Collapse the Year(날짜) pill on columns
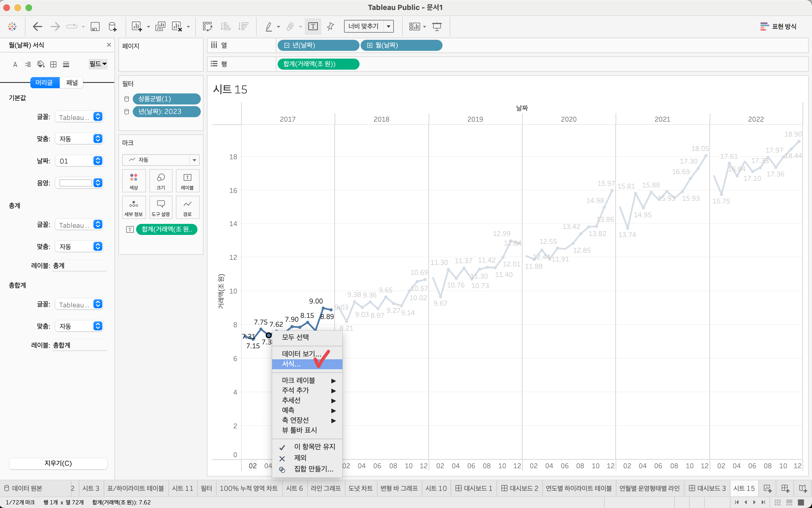Viewport: 812px width, 508px height. tap(287, 45)
